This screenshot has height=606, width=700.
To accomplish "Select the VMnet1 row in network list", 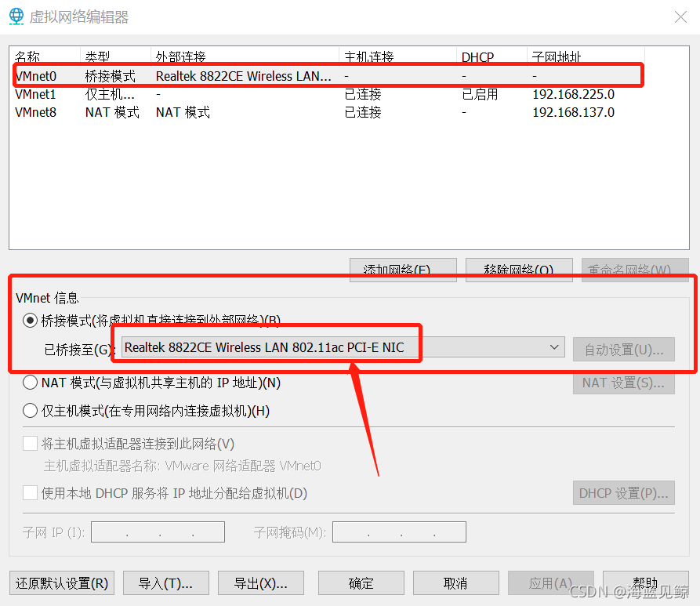I will pyautogui.click(x=328, y=94).
